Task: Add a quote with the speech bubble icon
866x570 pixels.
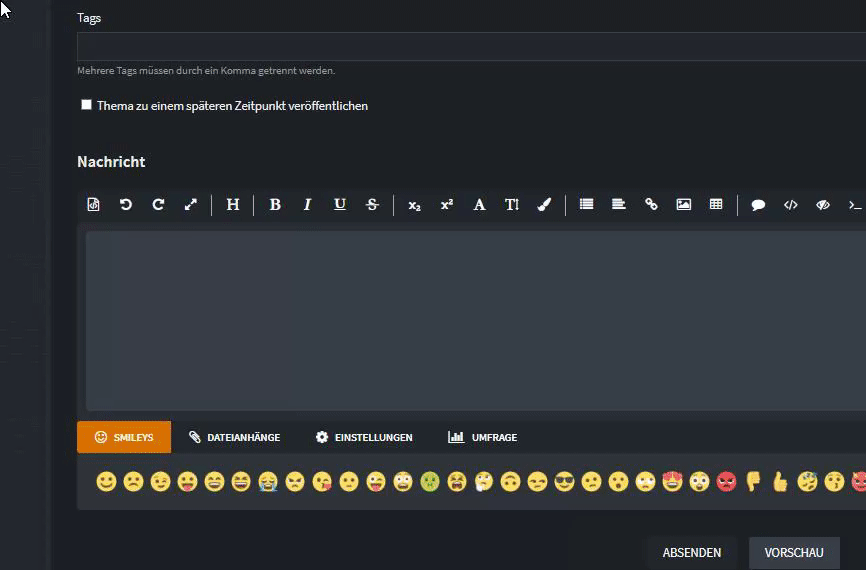Action: pos(758,205)
